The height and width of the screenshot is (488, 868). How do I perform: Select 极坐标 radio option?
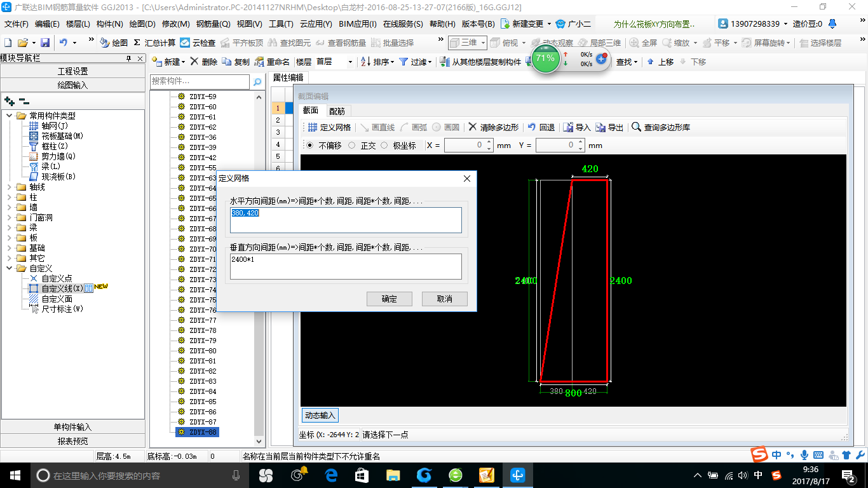pyautogui.click(x=398, y=146)
